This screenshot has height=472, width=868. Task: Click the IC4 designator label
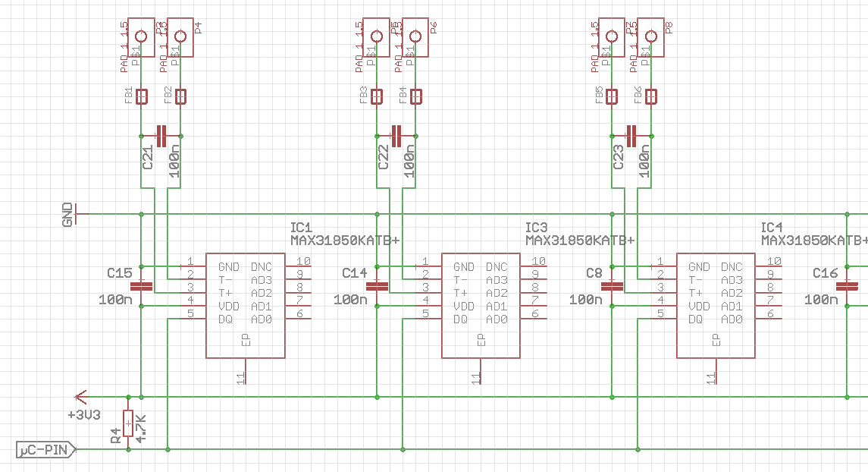point(772,228)
